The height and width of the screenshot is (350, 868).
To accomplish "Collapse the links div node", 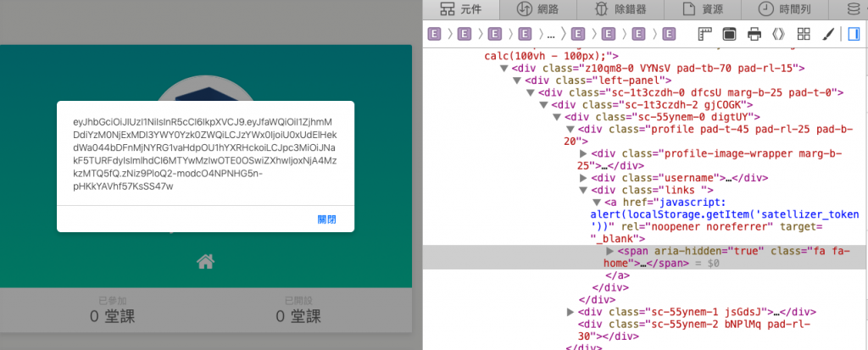I will [x=583, y=191].
